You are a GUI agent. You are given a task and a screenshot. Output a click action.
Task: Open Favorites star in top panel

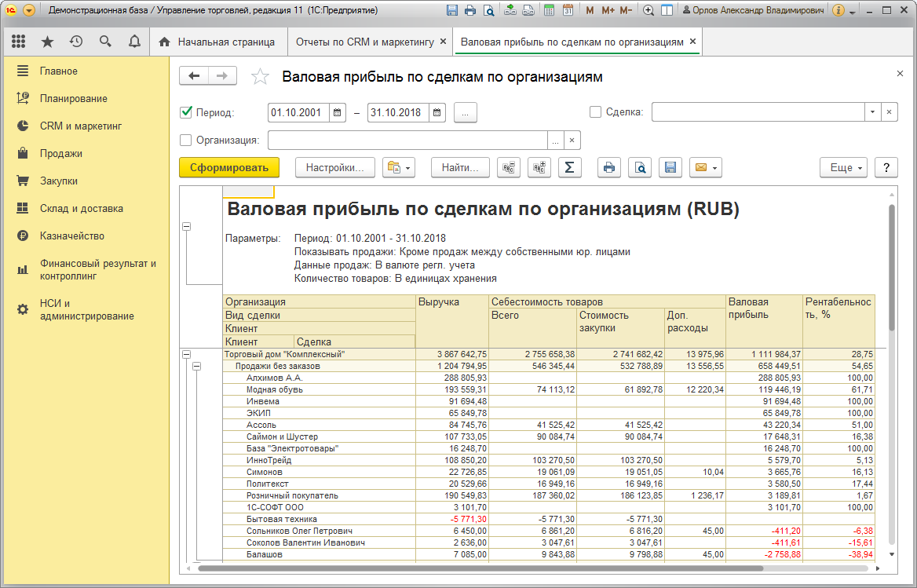pyautogui.click(x=47, y=42)
